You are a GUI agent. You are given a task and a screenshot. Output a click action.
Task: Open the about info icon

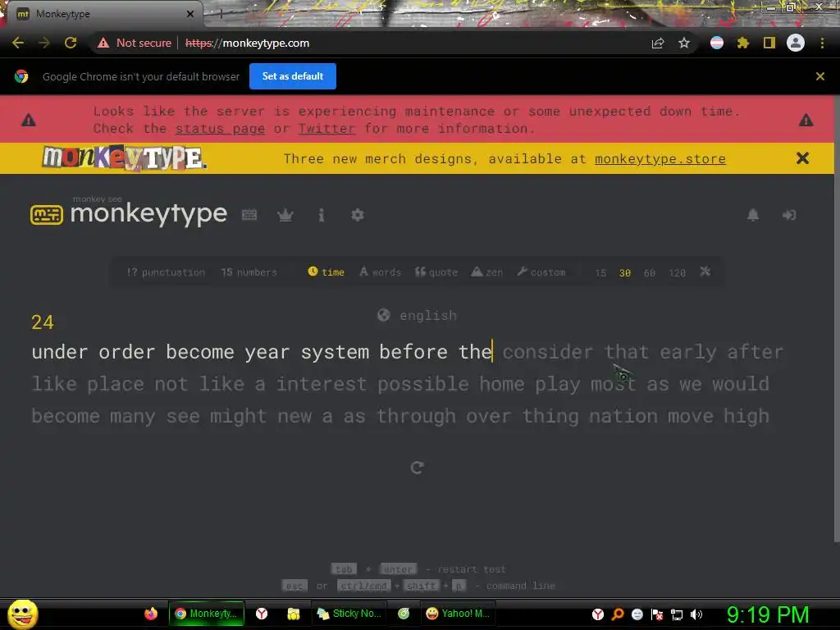click(322, 215)
